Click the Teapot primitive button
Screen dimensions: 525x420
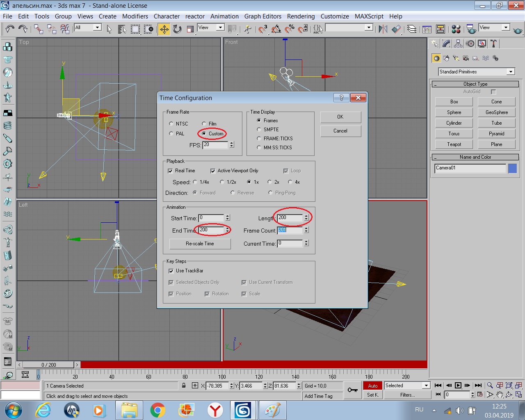click(x=454, y=144)
